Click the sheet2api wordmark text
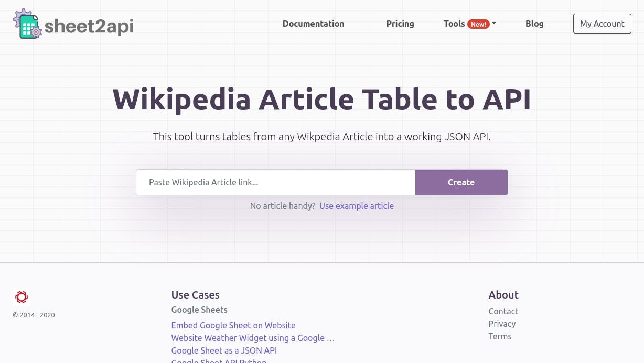Screen dimensions: 644x363 point(89,26)
